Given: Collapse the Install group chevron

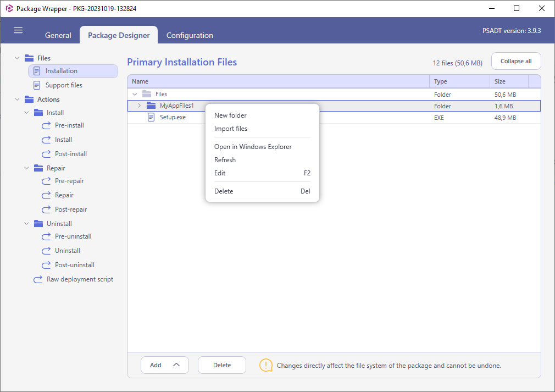Looking at the screenshot, I should [x=26, y=113].
